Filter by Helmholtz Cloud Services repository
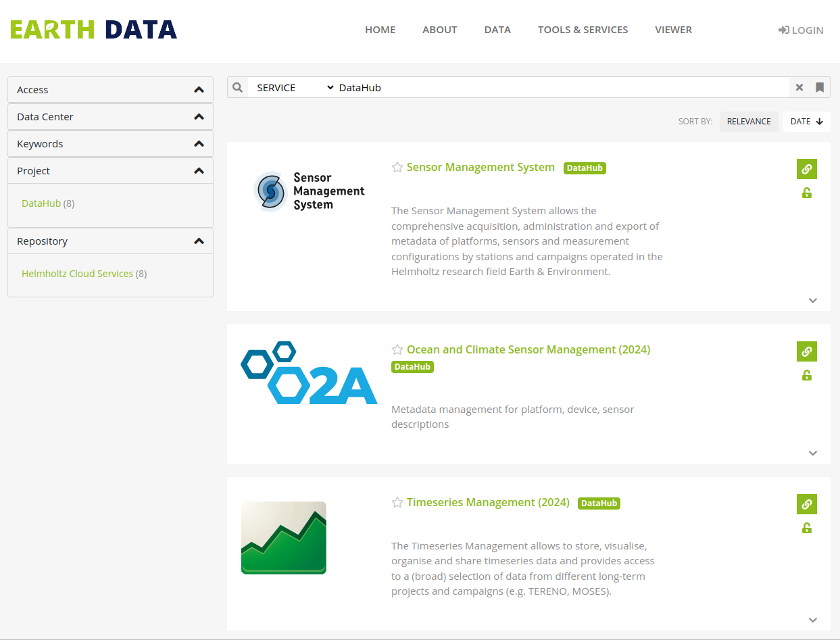840x640 pixels. (x=77, y=274)
